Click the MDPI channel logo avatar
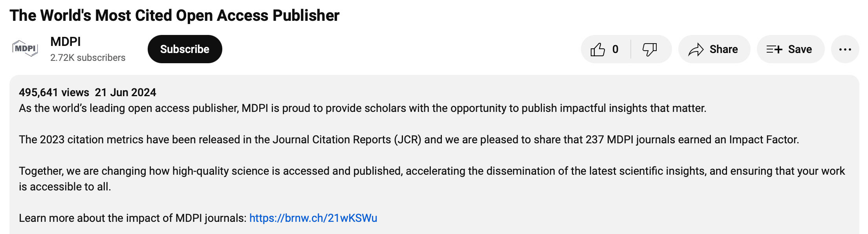Image resolution: width=868 pixels, height=234 pixels. 25,49
